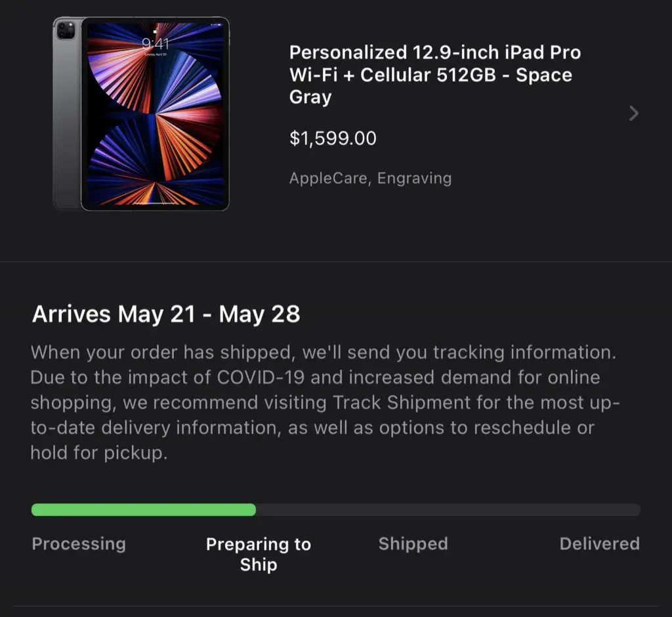Click the iPad Pro product thumbnail image
The height and width of the screenshot is (617, 672).
(x=140, y=113)
